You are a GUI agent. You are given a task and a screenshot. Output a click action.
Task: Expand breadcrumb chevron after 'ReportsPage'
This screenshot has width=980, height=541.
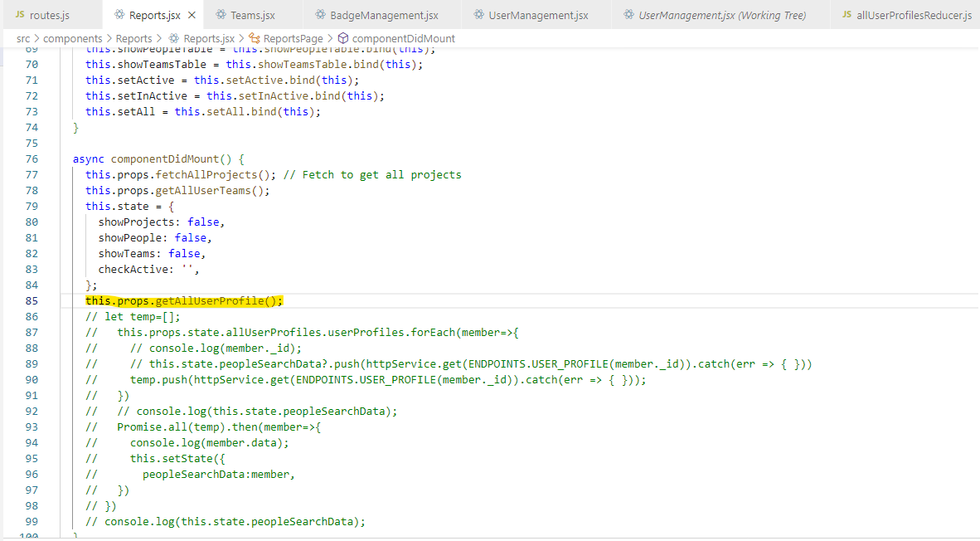[x=330, y=39]
